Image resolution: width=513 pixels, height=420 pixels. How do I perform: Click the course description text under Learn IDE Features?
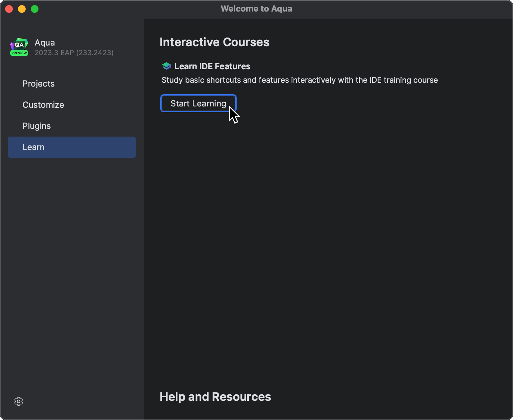click(299, 80)
